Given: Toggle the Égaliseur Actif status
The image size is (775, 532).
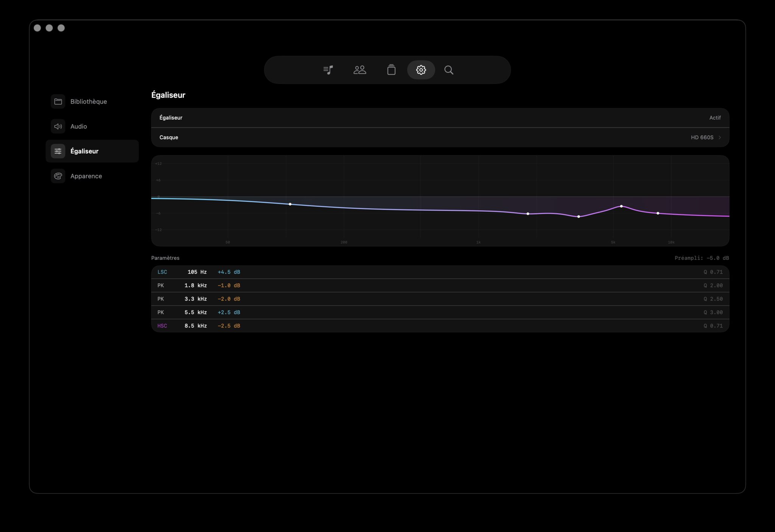Looking at the screenshot, I should (x=714, y=118).
